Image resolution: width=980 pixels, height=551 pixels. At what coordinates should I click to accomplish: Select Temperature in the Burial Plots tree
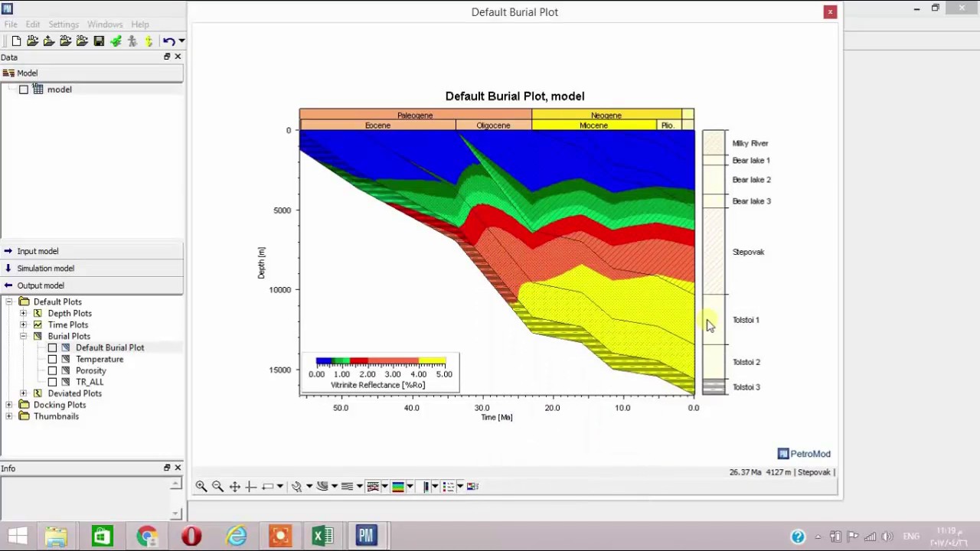pos(100,359)
